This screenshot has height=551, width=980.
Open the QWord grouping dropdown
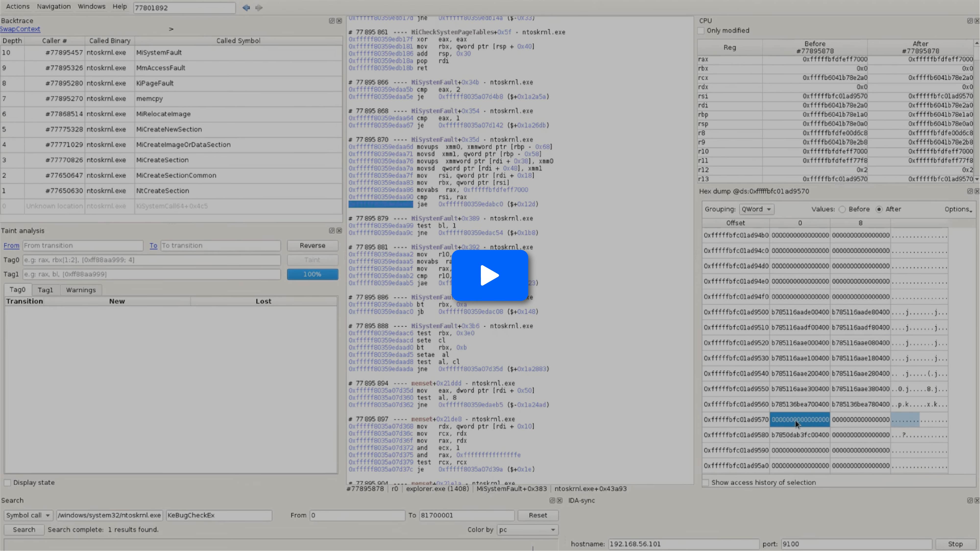coord(756,210)
